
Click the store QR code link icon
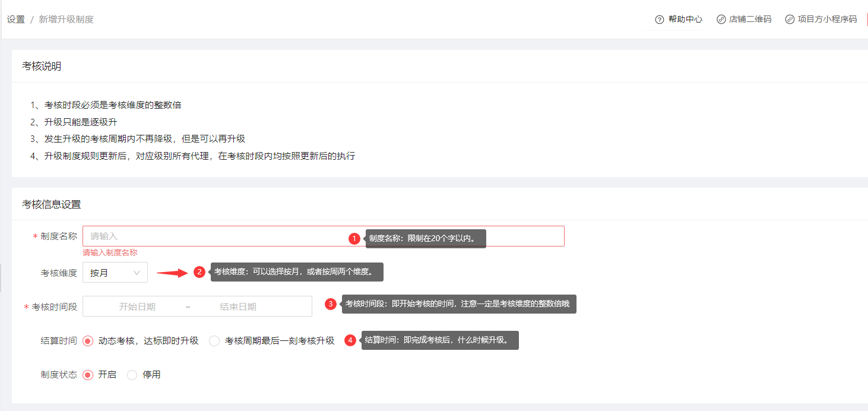click(x=721, y=20)
